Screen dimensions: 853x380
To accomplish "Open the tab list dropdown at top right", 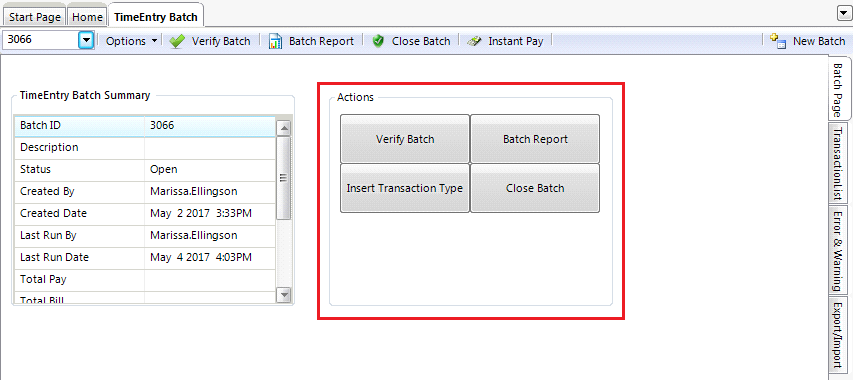I will [843, 14].
